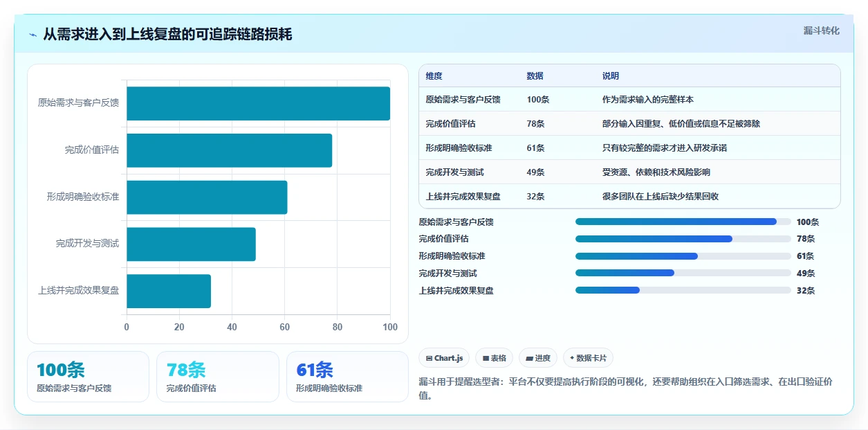Click the 上线并完成效果复盘 progress bar
Viewport: 868px width, 430px height.
(x=683, y=291)
